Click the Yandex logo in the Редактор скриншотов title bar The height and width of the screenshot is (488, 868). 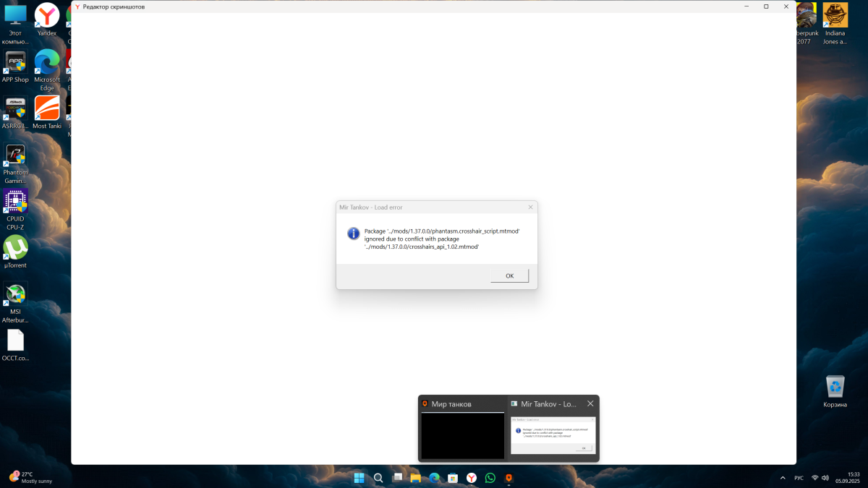(77, 7)
